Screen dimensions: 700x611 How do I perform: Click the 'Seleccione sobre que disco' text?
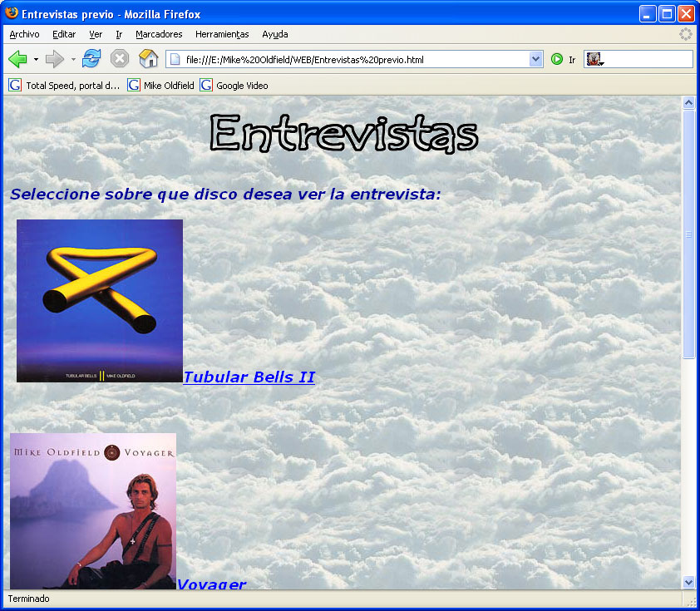(225, 195)
